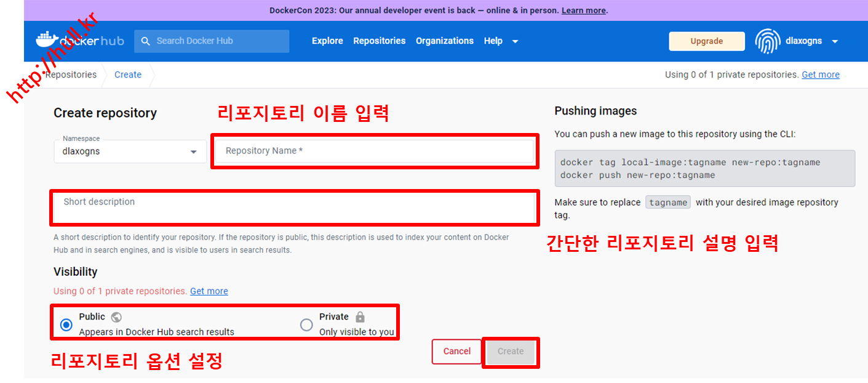This screenshot has height=383, width=868.
Task: Click Get more link under Visibility
Action: tap(209, 291)
